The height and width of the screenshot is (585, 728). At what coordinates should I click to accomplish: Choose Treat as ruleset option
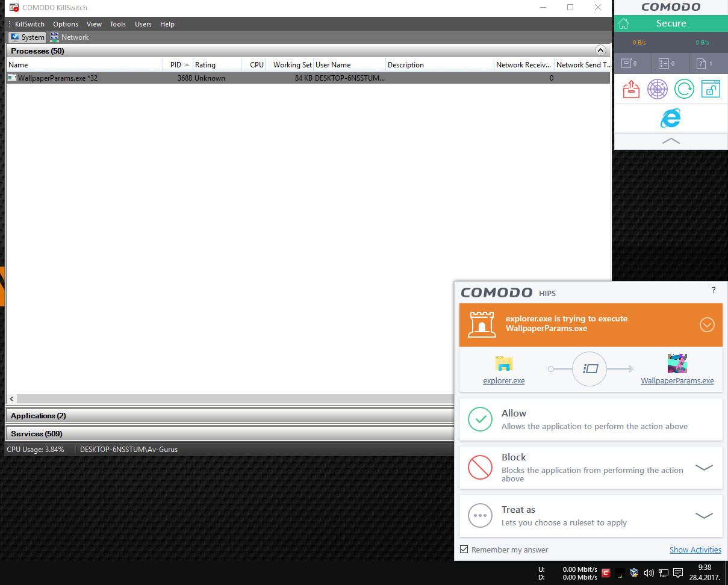tap(591, 516)
